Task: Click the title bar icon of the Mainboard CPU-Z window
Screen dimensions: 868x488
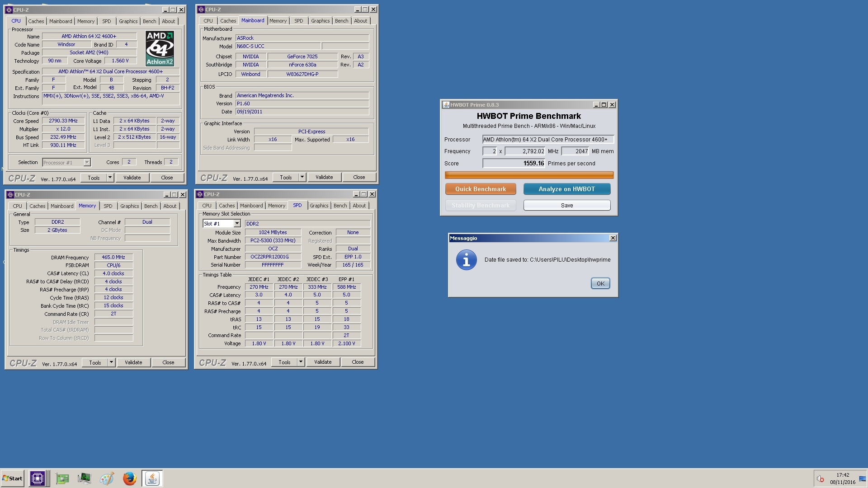Action: pyautogui.click(x=201, y=9)
